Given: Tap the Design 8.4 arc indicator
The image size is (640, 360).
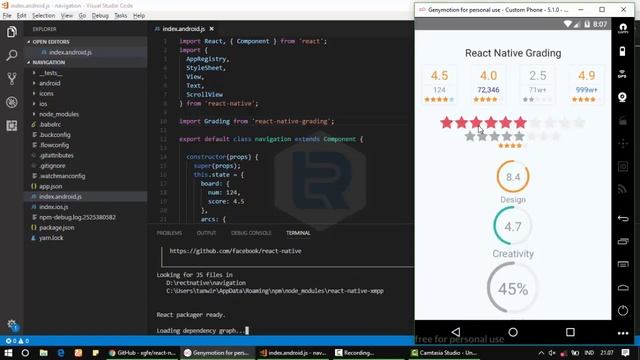Looking at the screenshot, I should [513, 176].
